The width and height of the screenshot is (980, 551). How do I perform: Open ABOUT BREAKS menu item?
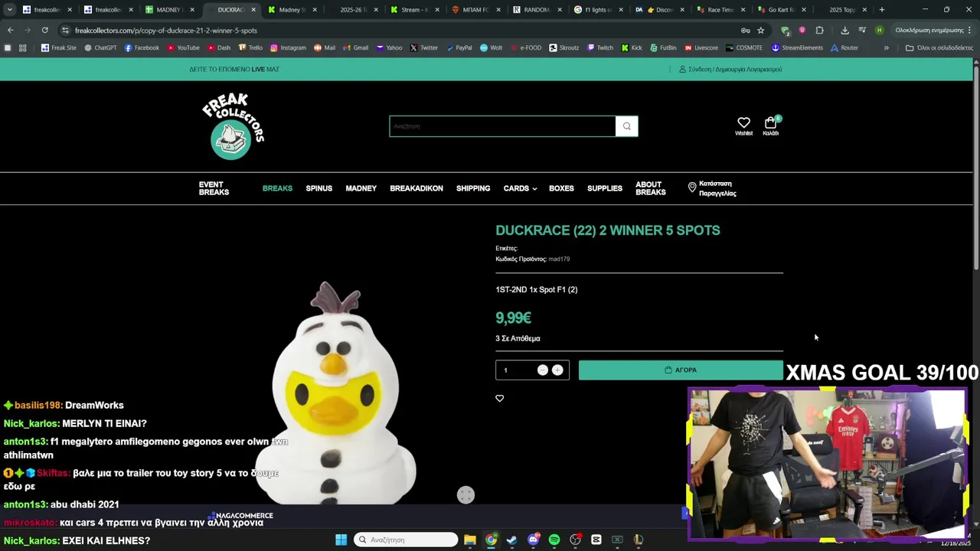tap(650, 188)
